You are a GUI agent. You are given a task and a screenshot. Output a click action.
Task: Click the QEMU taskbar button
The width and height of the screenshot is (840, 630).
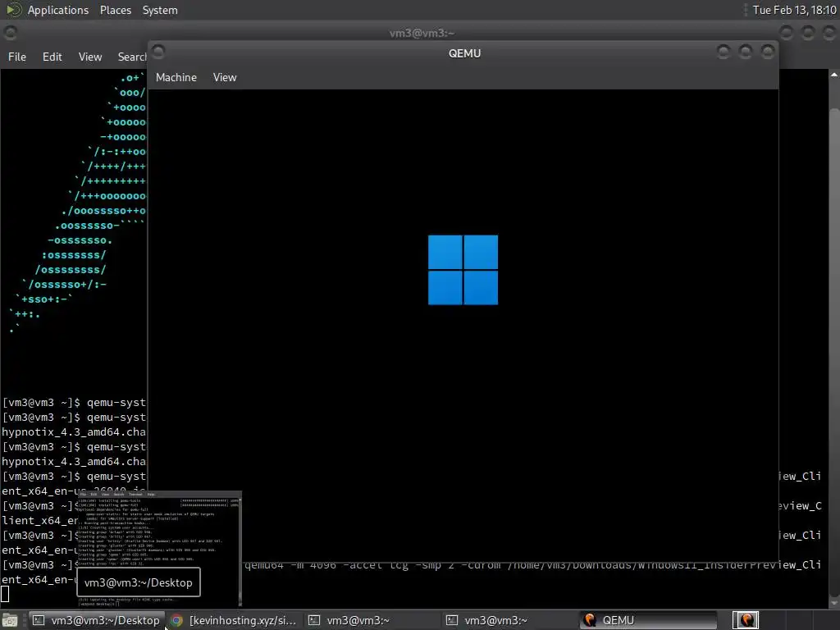click(x=648, y=620)
